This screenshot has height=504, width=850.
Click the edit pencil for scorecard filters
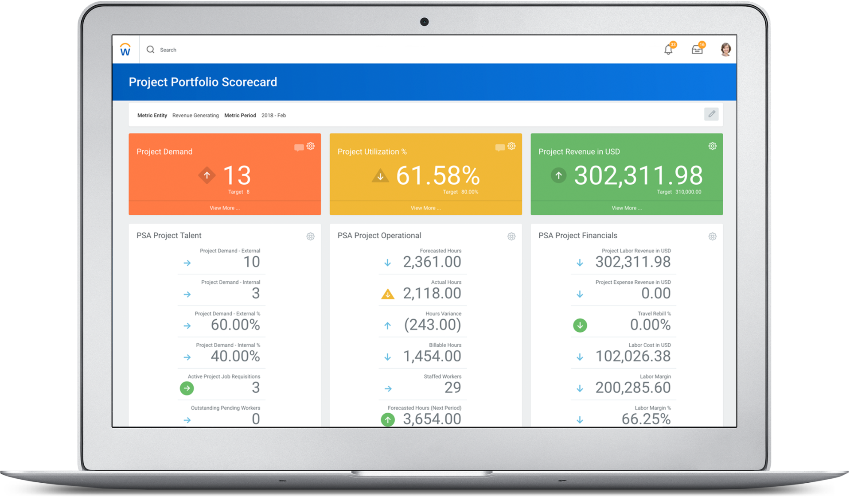tap(712, 114)
